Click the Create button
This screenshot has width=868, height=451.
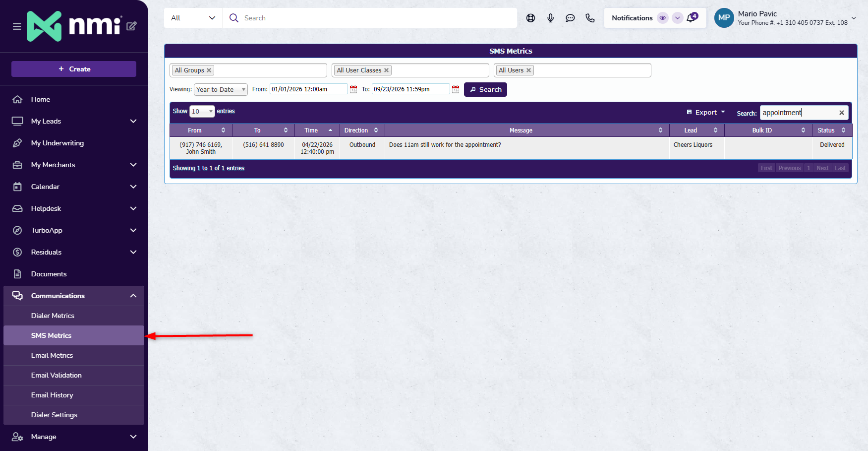pyautogui.click(x=74, y=69)
